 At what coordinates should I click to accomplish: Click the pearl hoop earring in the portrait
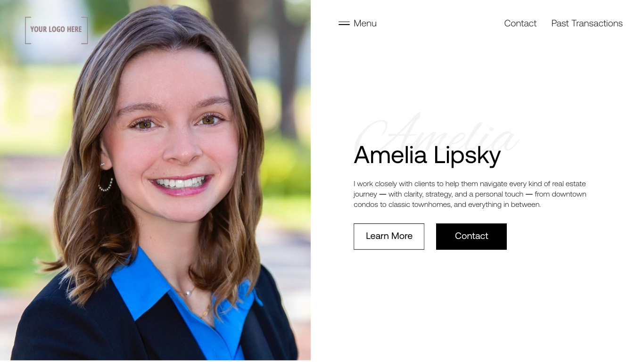coord(105,183)
